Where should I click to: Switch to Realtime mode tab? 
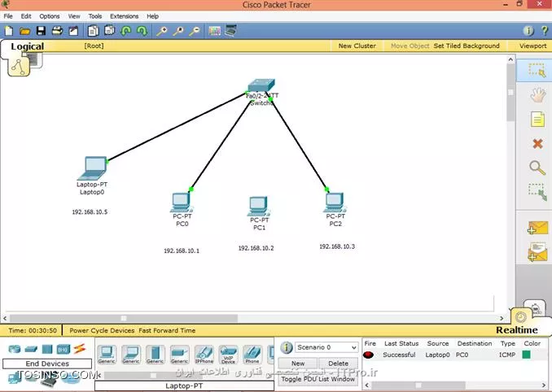click(517, 329)
